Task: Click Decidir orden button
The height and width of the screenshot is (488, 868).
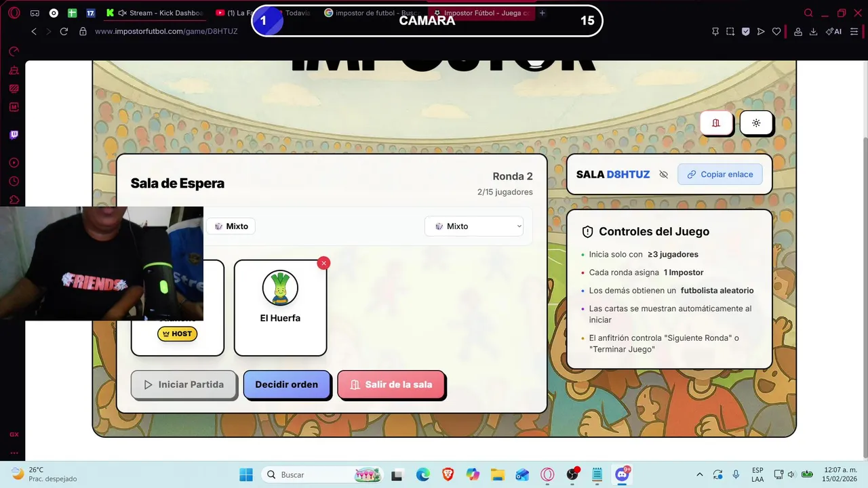Action: pos(286,384)
